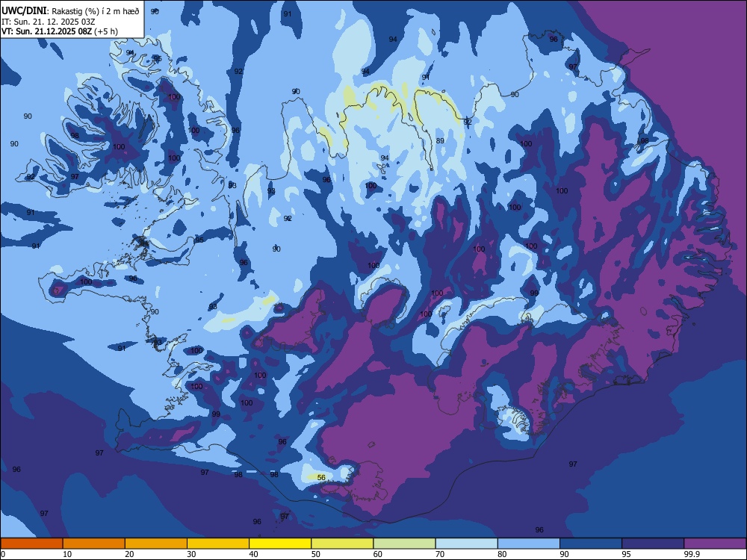Click the bright yellow 40–50 legend swatch
747x560 pixels.
(280, 544)
